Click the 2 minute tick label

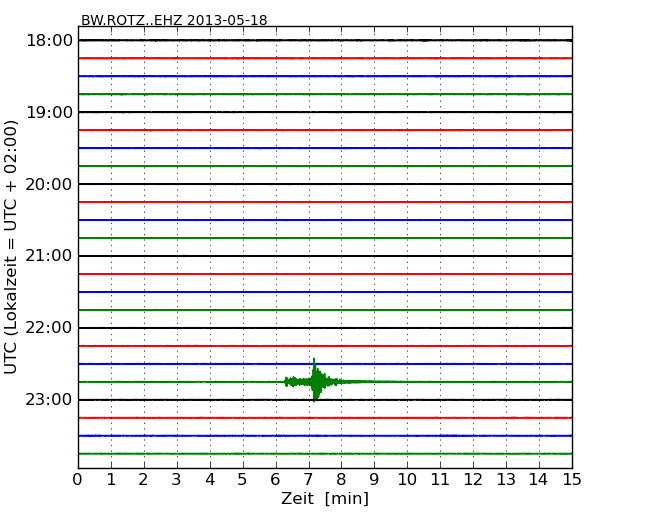pyautogui.click(x=143, y=479)
